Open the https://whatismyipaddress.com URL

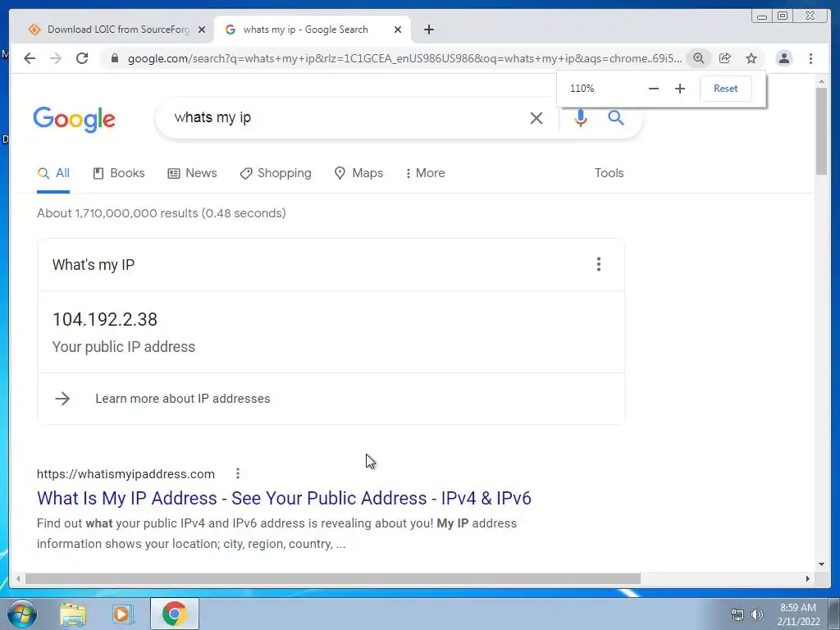click(x=126, y=474)
